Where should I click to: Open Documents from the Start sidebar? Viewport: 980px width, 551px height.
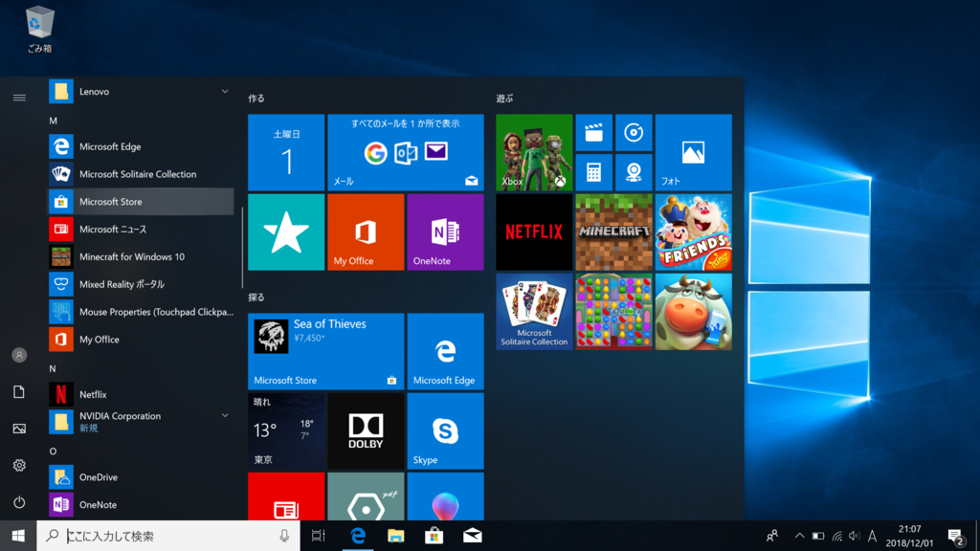point(19,391)
